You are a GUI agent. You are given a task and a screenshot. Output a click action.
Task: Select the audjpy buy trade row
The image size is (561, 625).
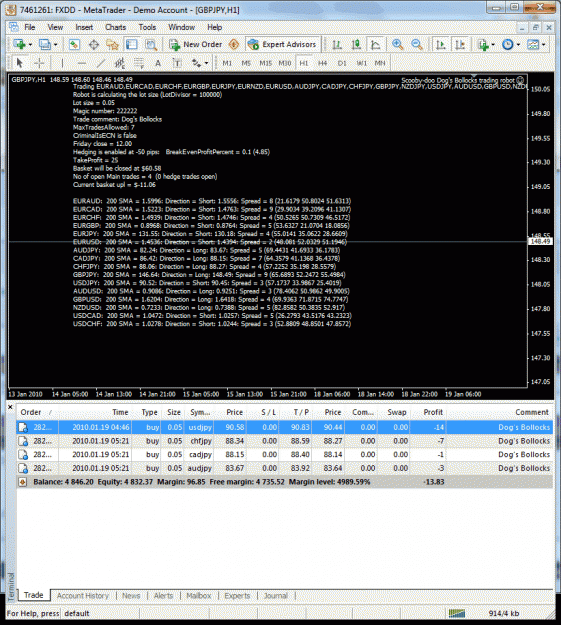click(284, 468)
